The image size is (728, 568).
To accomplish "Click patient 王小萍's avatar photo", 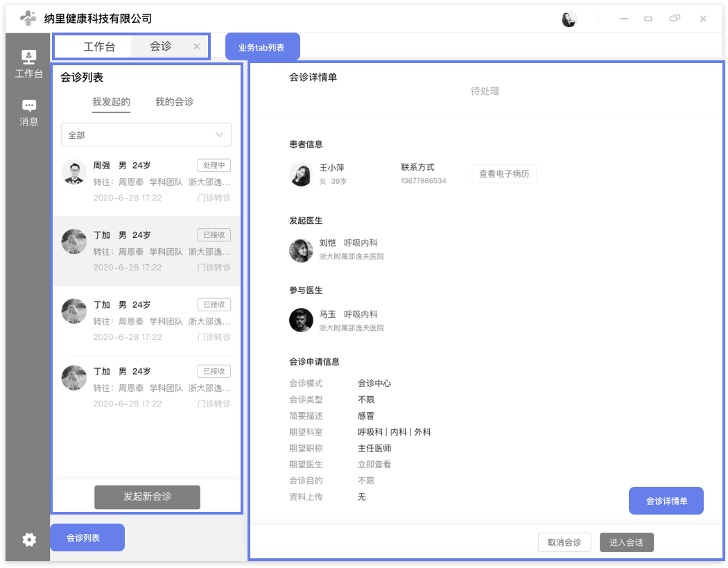I will coord(301,174).
